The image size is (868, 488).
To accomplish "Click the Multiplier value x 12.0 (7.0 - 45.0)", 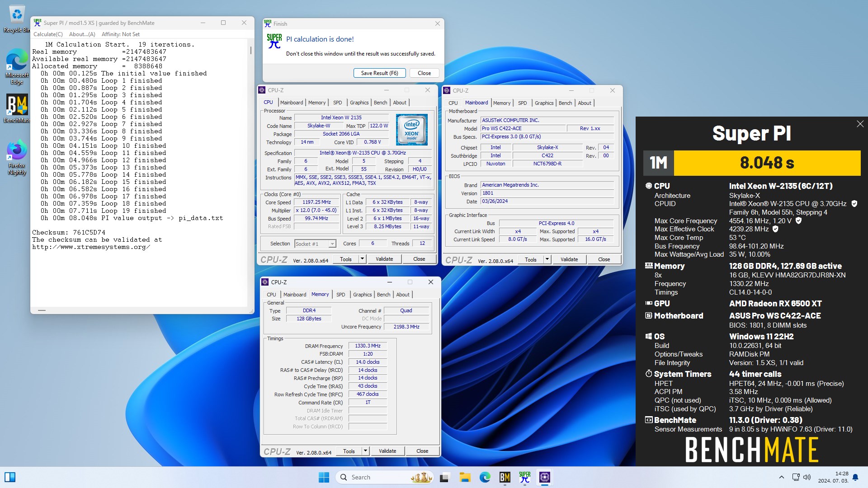I will (x=316, y=211).
